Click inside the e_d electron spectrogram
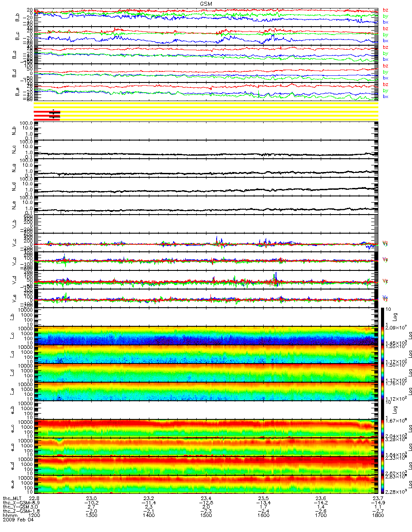 tap(206, 466)
